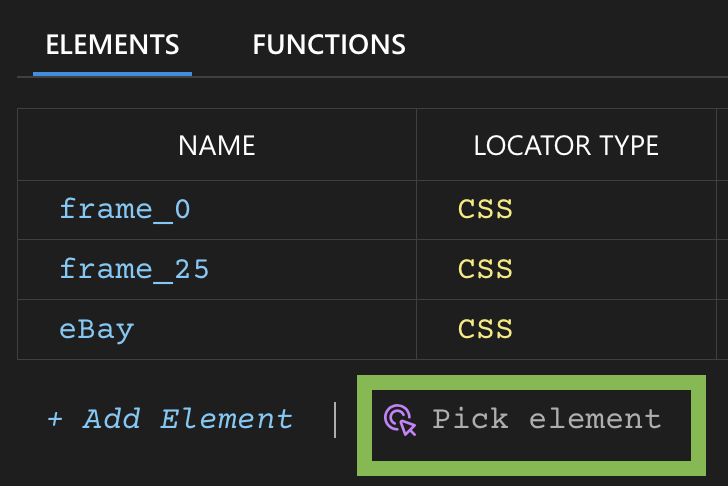Select the ELEMENTS tab

tap(112, 45)
